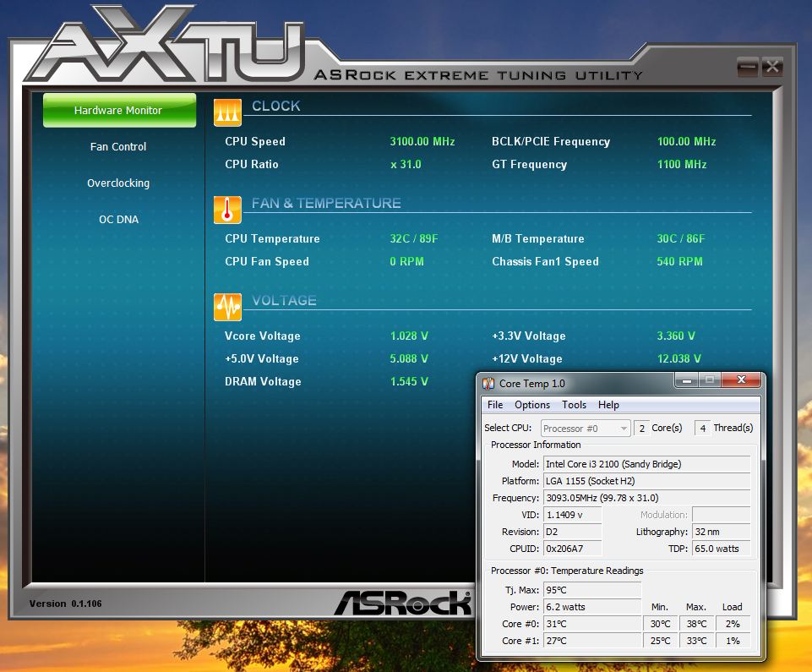Screen dimensions: 812x672
Task: Click Core #0 load value 2%
Action: (733, 625)
